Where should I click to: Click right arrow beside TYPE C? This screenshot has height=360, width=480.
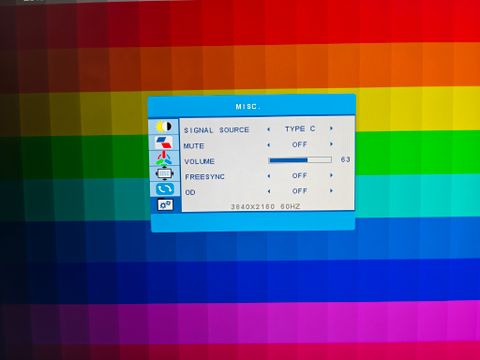[x=331, y=128]
